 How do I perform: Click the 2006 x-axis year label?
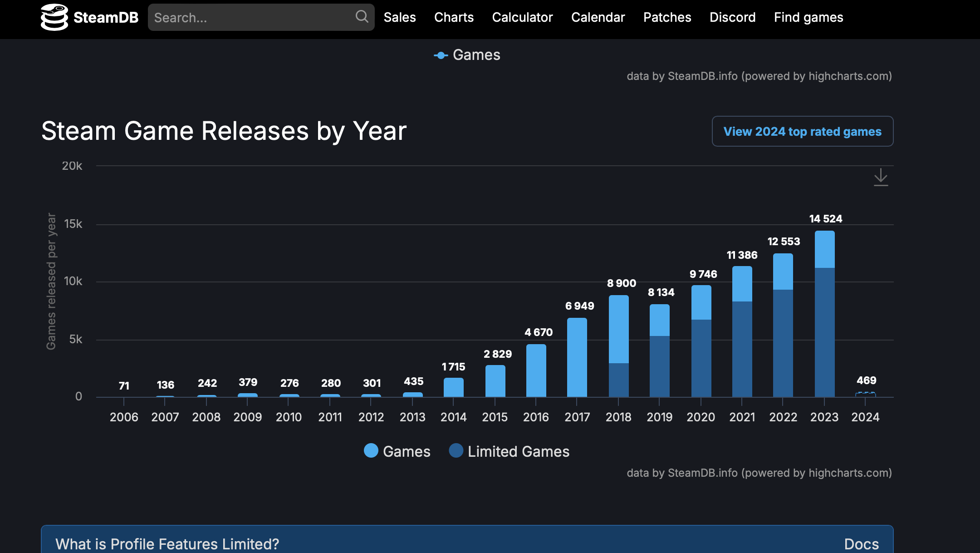(x=124, y=417)
